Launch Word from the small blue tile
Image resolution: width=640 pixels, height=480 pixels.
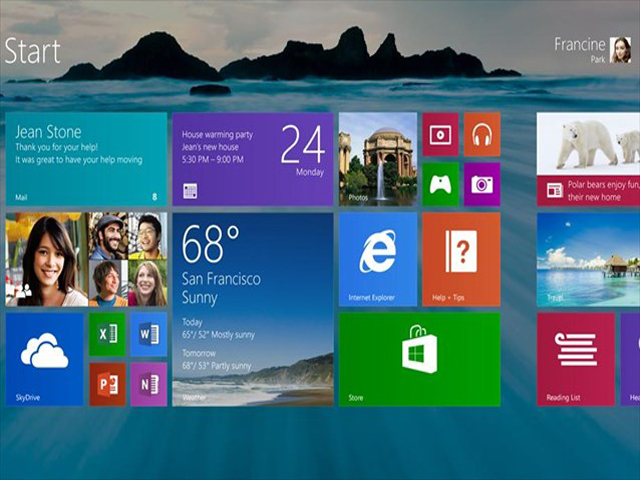[x=149, y=334]
